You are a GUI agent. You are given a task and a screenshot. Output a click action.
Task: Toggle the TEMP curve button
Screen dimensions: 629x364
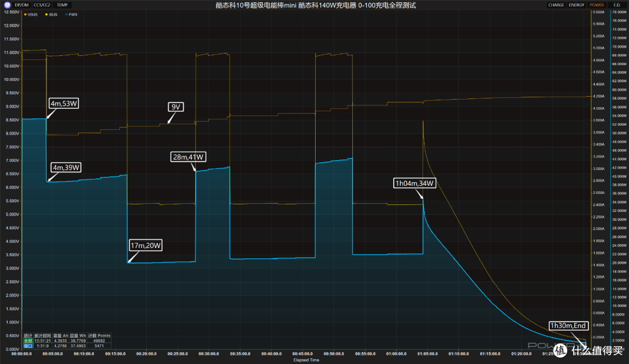point(62,5)
